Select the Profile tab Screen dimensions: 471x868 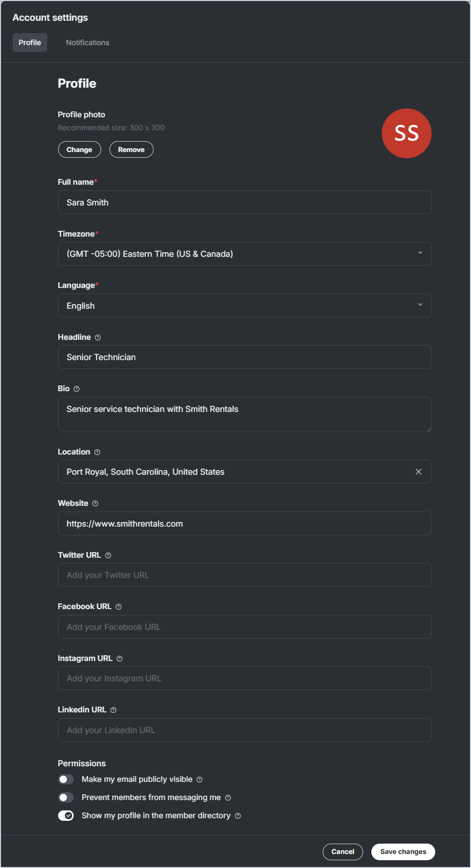pyautogui.click(x=30, y=43)
